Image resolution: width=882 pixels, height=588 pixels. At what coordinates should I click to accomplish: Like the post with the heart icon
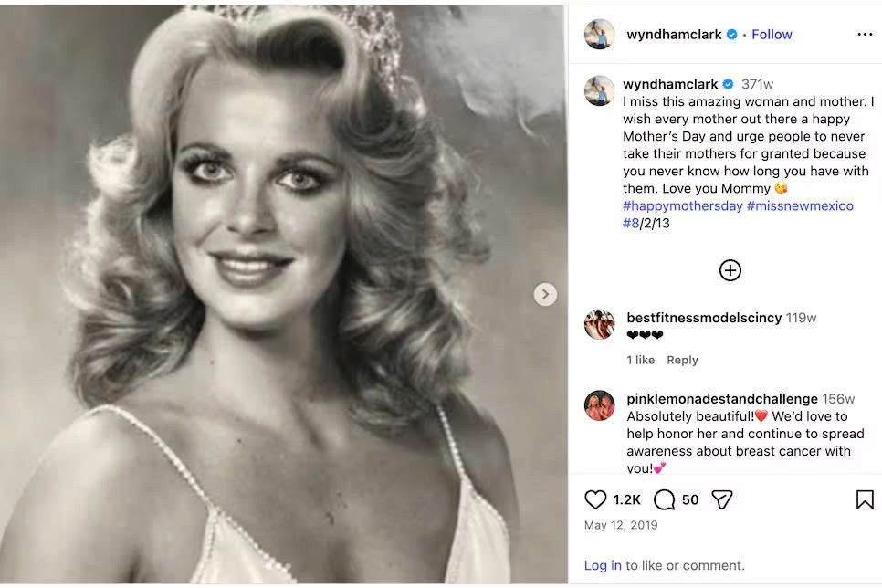point(595,499)
